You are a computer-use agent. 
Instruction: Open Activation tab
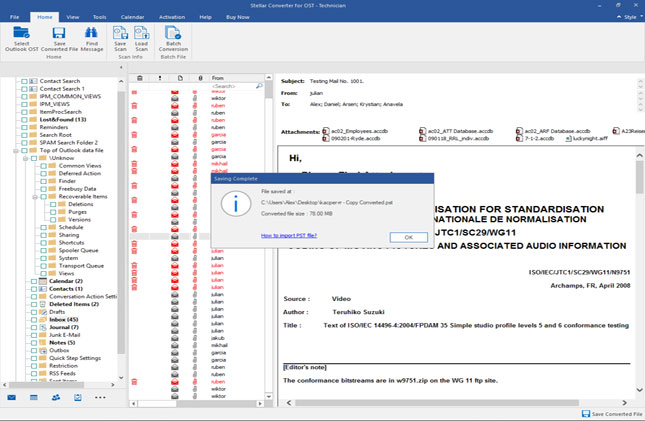(172, 17)
